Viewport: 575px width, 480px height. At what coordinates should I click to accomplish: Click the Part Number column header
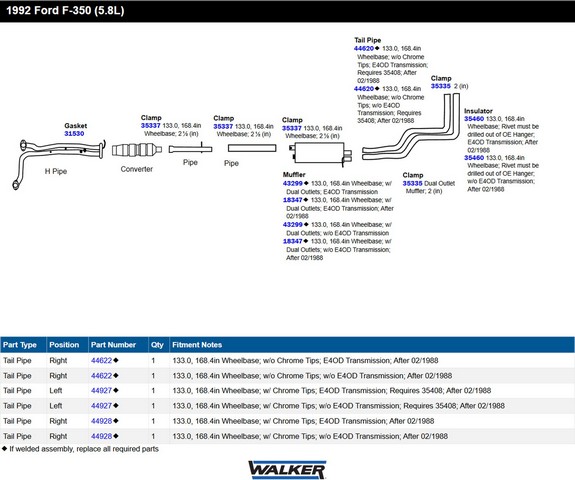(113, 345)
